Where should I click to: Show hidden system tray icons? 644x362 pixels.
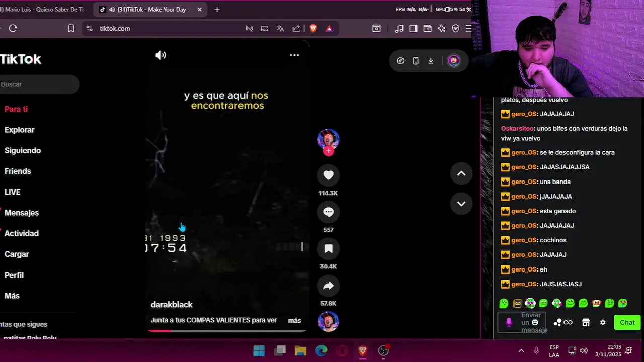521,350
